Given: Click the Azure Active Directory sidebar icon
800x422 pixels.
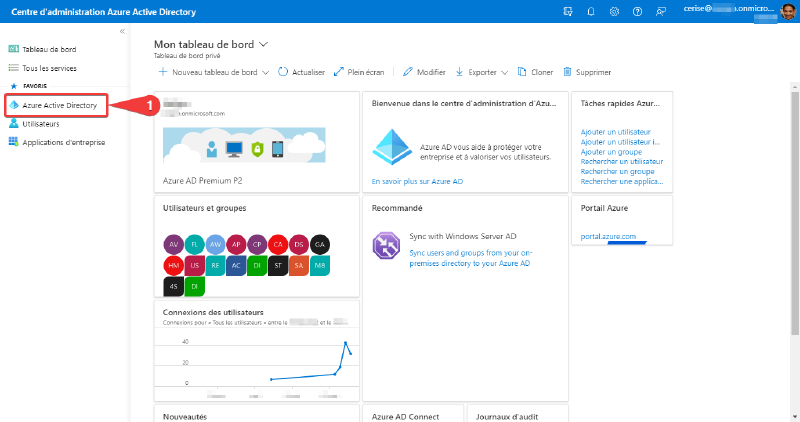Looking at the screenshot, I should click(x=14, y=105).
